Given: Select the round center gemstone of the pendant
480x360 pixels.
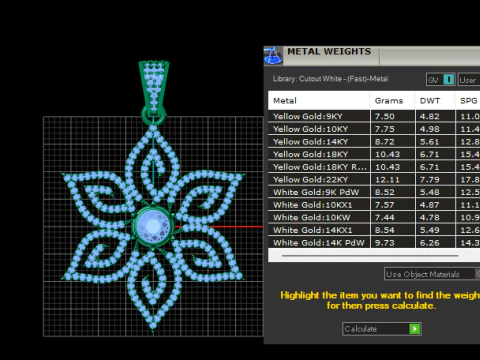Looking at the screenshot, I should (x=153, y=227).
